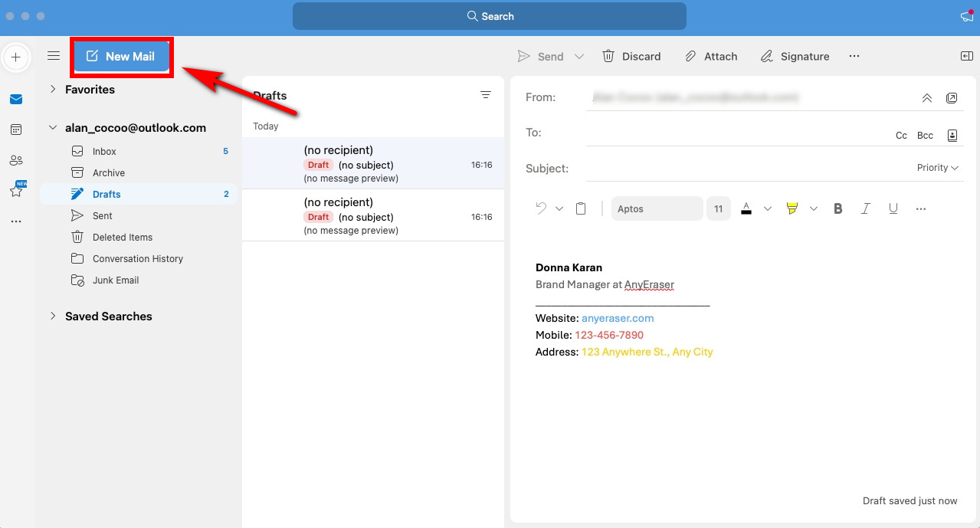Toggle underline formatting
980x528 pixels.
(893, 208)
